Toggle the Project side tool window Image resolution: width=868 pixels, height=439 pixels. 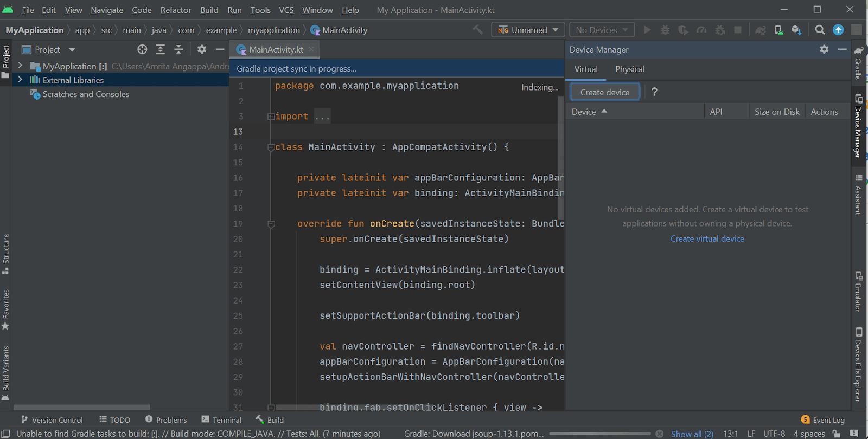[x=6, y=61]
